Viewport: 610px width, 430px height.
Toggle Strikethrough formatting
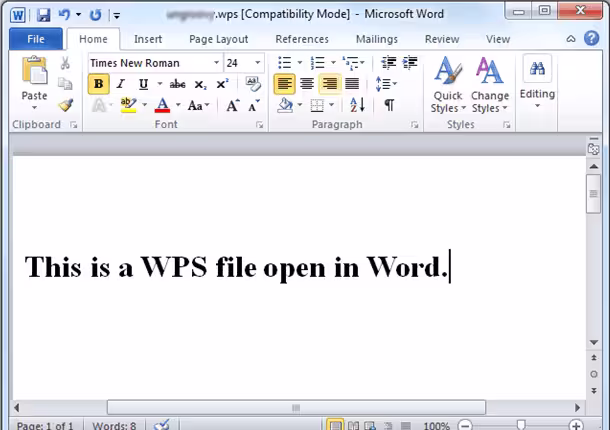coord(177,84)
